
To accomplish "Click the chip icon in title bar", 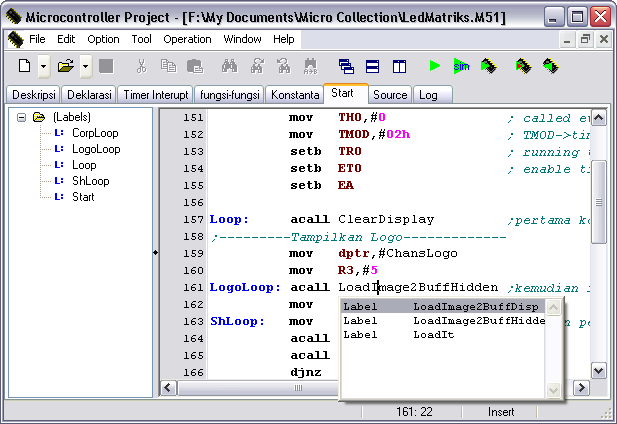I will pos(13,17).
